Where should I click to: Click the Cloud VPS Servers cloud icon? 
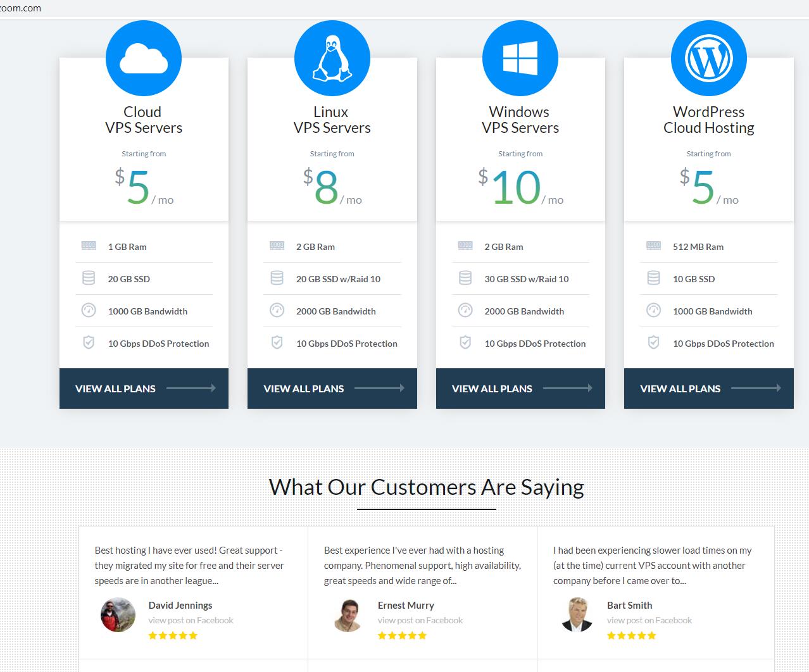click(x=144, y=58)
